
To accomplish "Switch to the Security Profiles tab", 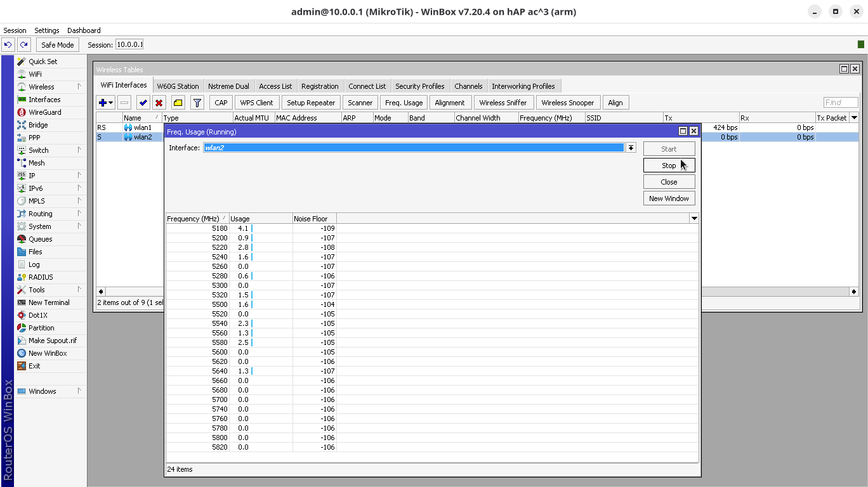I will click(419, 86).
